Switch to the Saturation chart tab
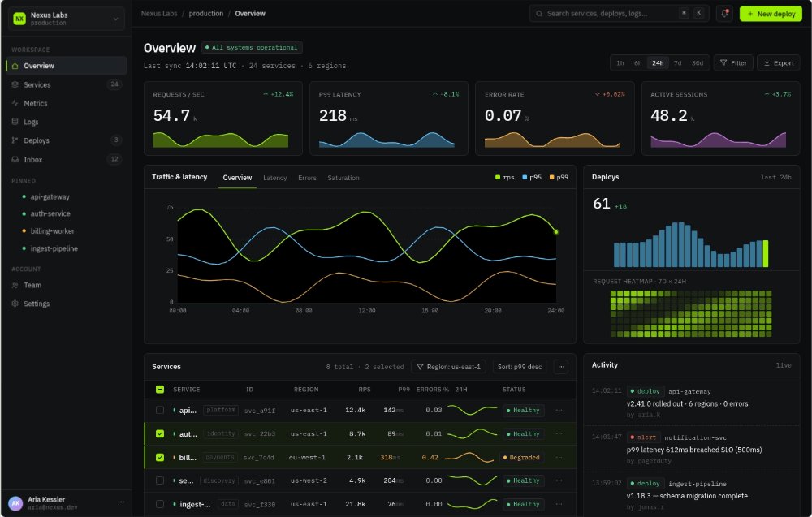 [343, 178]
